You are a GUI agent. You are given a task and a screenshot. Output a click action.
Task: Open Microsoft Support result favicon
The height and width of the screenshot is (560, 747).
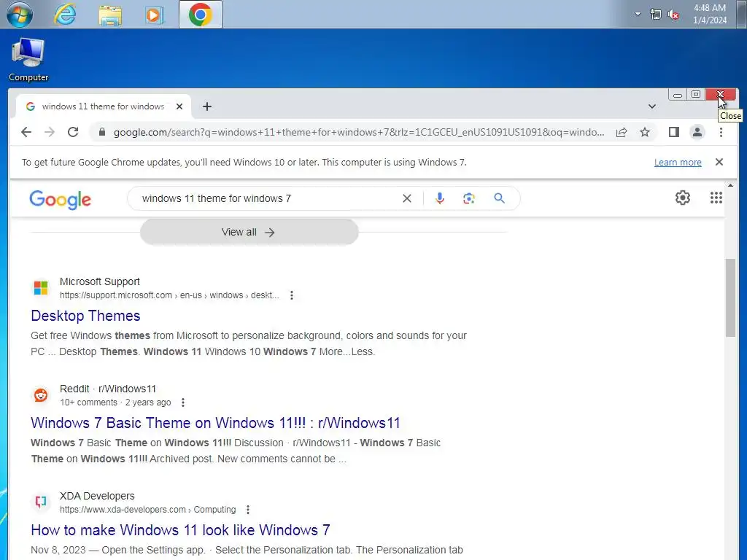click(x=41, y=287)
